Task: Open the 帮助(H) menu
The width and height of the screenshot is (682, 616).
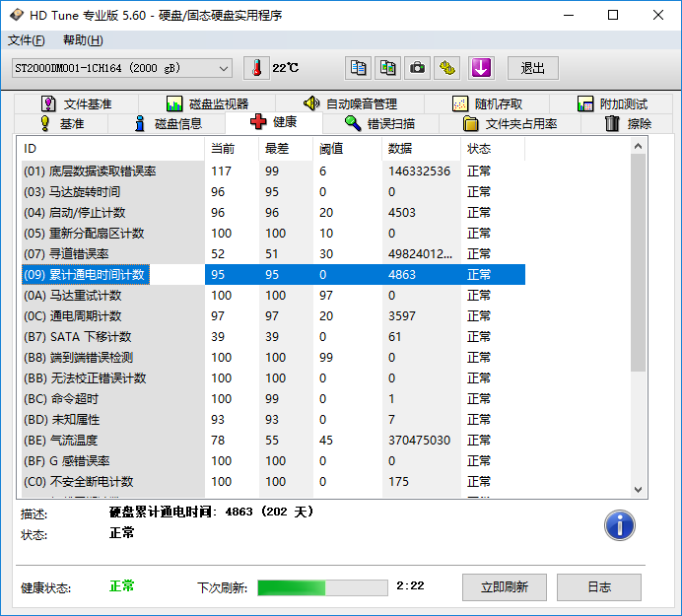Action: [x=83, y=40]
